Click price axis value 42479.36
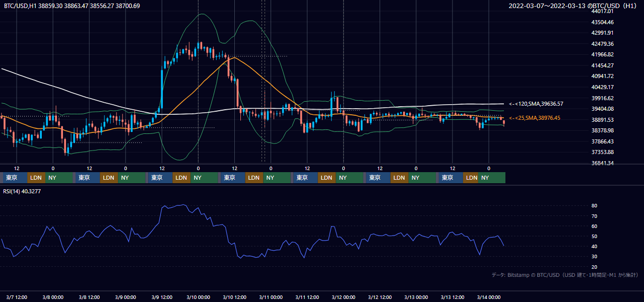644x302 pixels. [602, 44]
